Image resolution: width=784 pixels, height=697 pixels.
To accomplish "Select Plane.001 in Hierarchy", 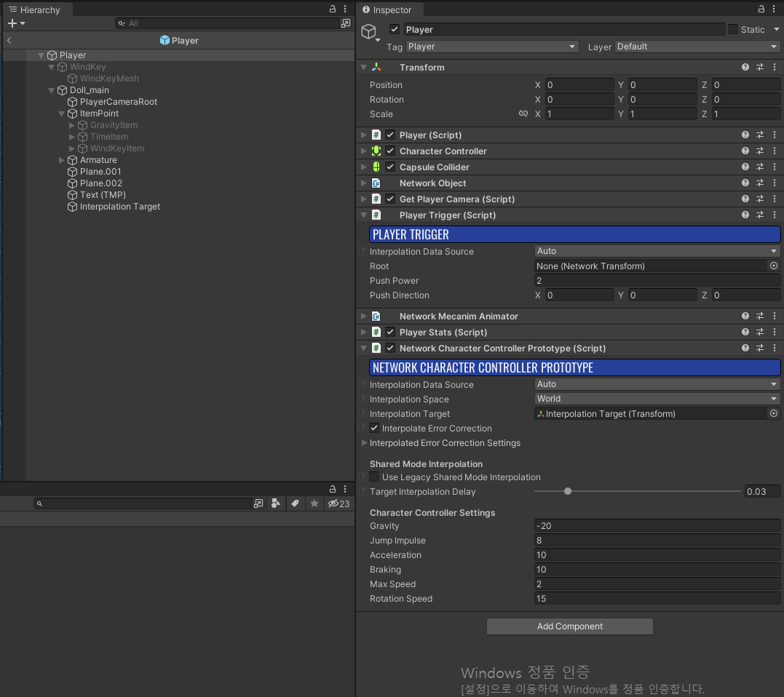I will pos(100,172).
